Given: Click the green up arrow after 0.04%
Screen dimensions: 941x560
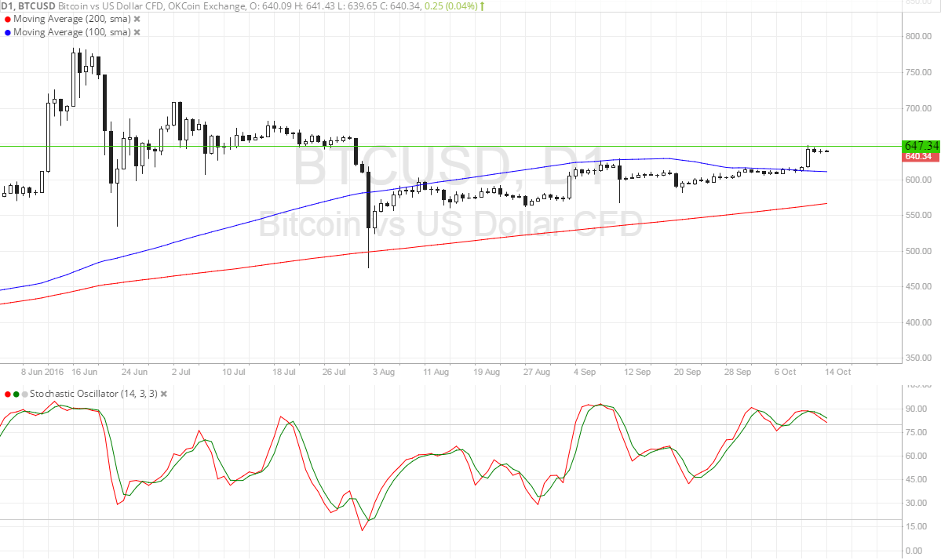Looking at the screenshot, I should click(x=483, y=6).
